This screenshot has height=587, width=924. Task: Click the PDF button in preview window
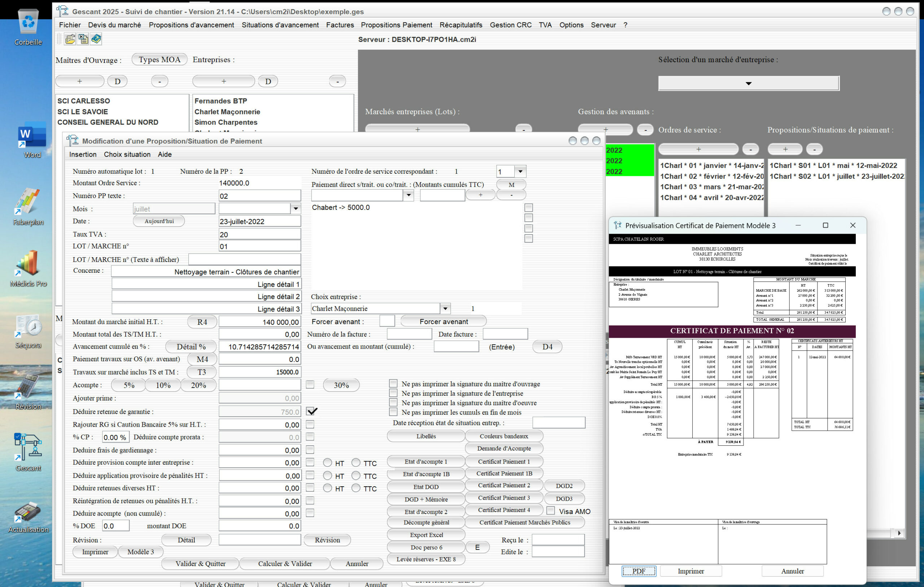pyautogui.click(x=638, y=571)
